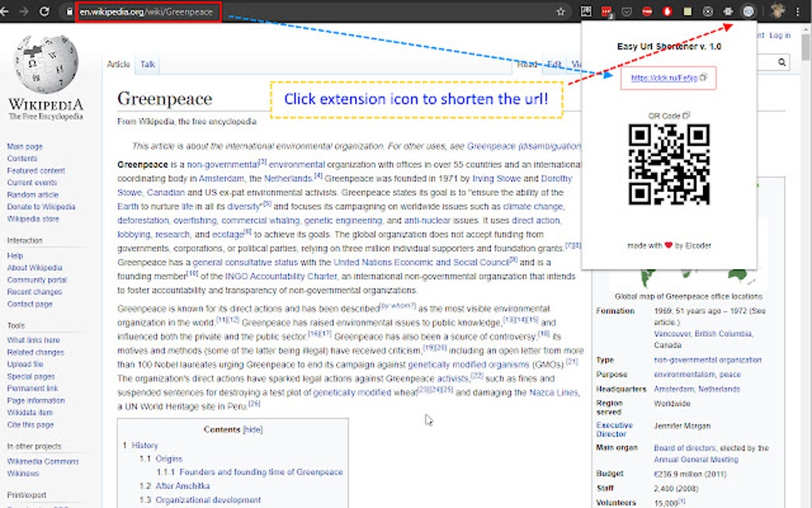This screenshot has height=508, width=812.
Task: Open a Random article
Action: (x=33, y=194)
